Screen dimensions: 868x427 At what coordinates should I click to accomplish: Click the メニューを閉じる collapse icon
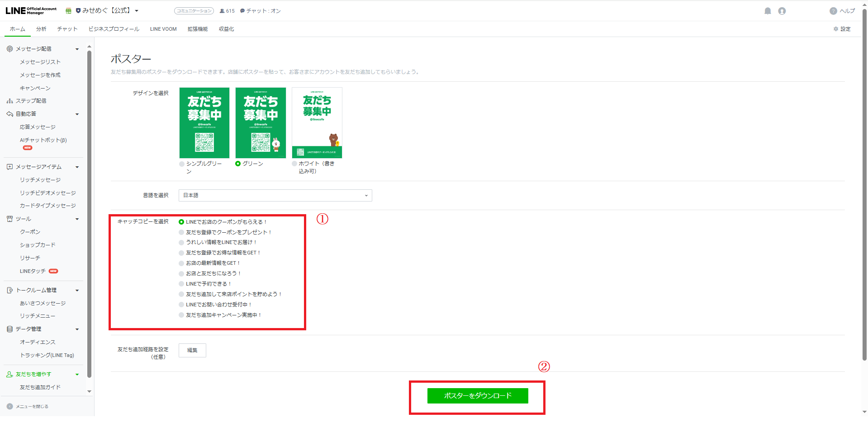[9, 406]
